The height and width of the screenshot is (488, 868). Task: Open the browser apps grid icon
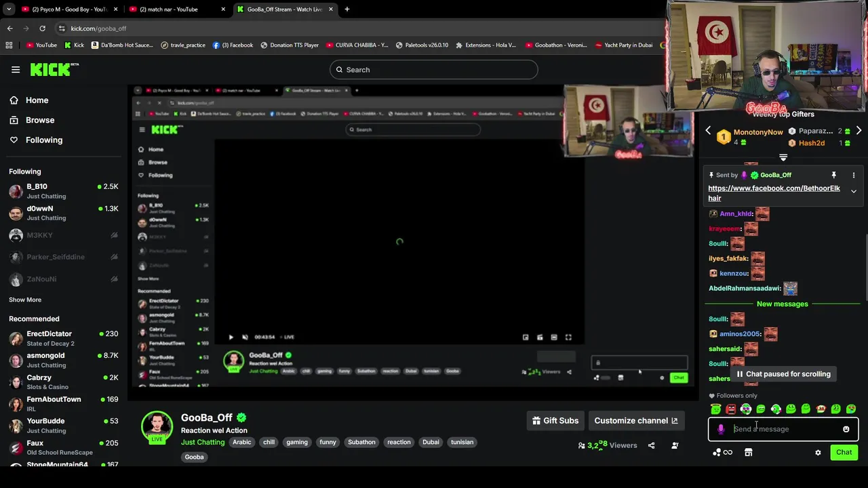(x=9, y=45)
